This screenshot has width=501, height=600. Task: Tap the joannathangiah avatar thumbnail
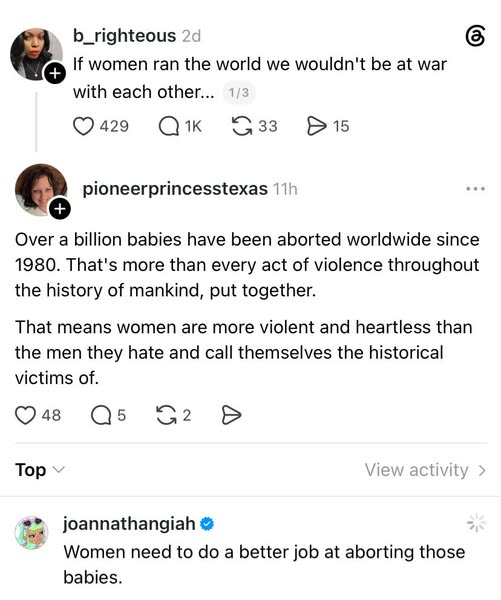click(x=32, y=533)
